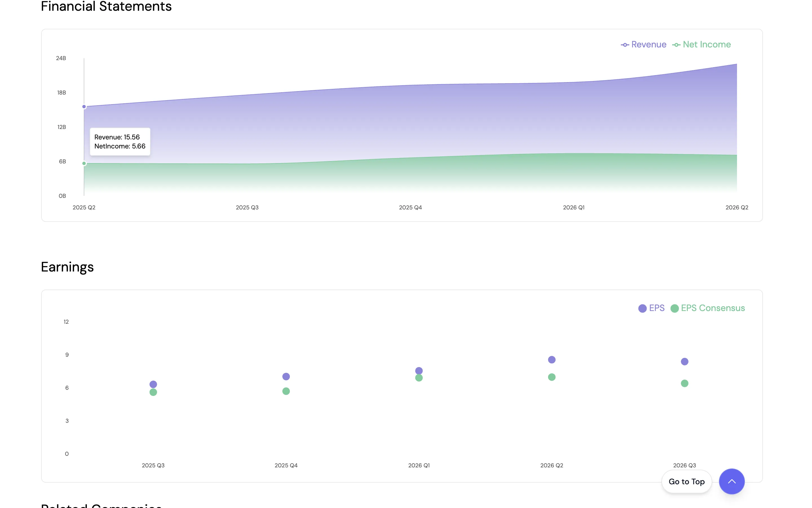Click the green EPS Consensus dot for 2026 Q2
812x508 pixels.
[551, 377]
